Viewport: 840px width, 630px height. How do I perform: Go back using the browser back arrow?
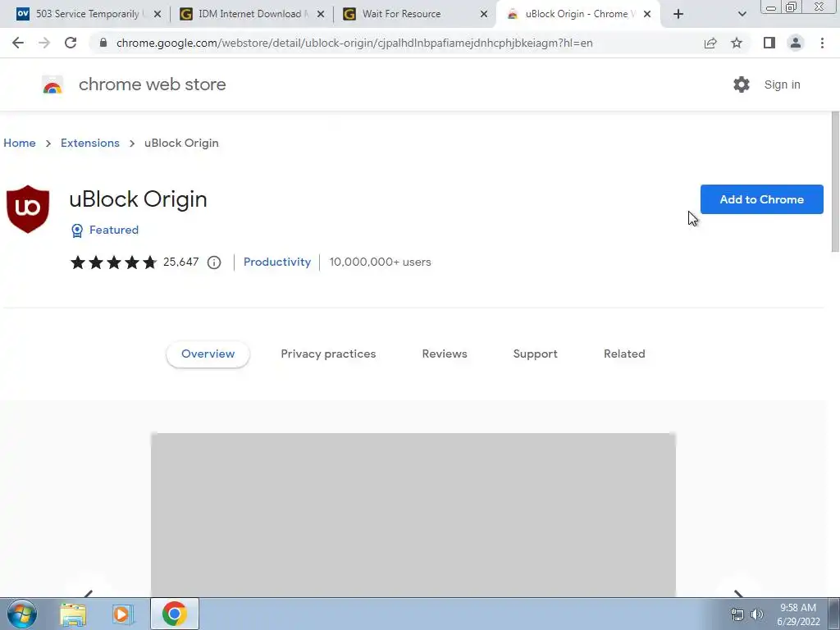(x=18, y=43)
